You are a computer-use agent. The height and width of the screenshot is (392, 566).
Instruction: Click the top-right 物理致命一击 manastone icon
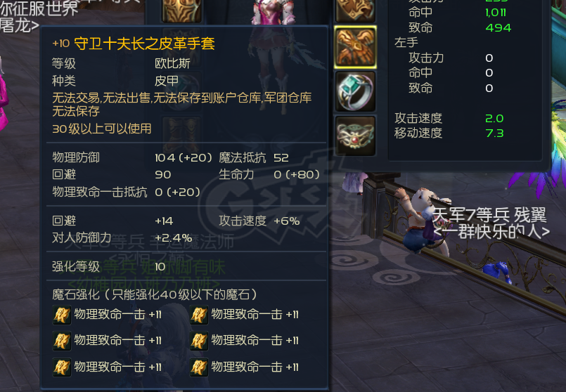tap(199, 315)
